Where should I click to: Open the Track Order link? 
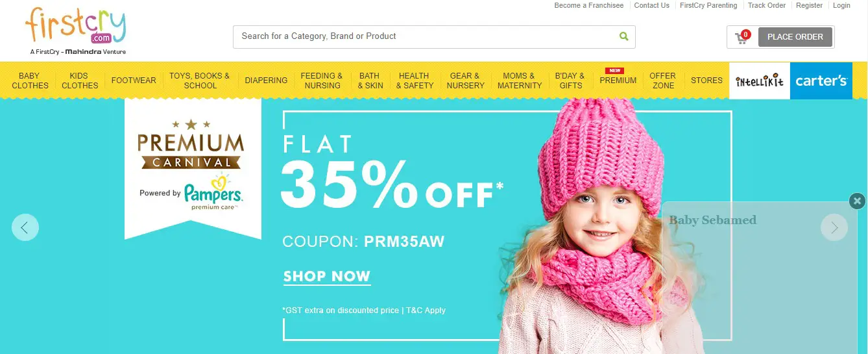[x=767, y=5]
